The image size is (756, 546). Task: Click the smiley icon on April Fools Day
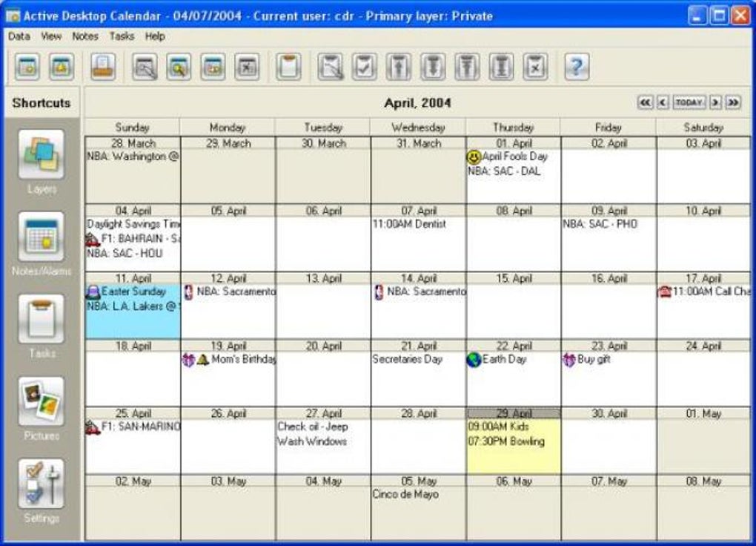pyautogui.click(x=474, y=157)
